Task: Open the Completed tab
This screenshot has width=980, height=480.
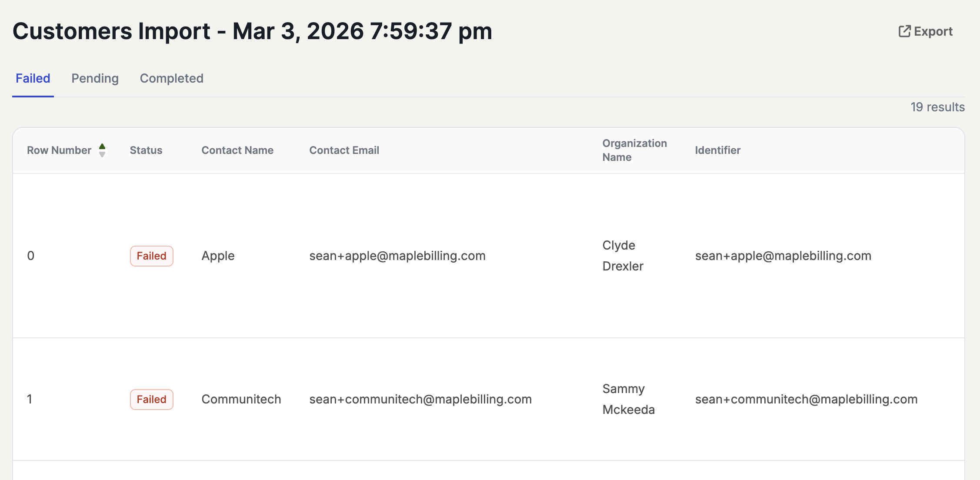Action: [171, 78]
